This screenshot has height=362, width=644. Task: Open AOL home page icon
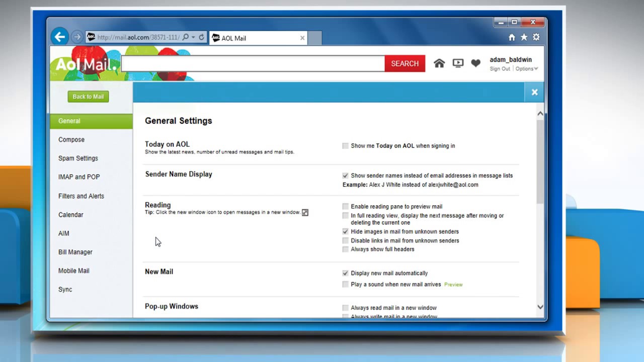439,63
